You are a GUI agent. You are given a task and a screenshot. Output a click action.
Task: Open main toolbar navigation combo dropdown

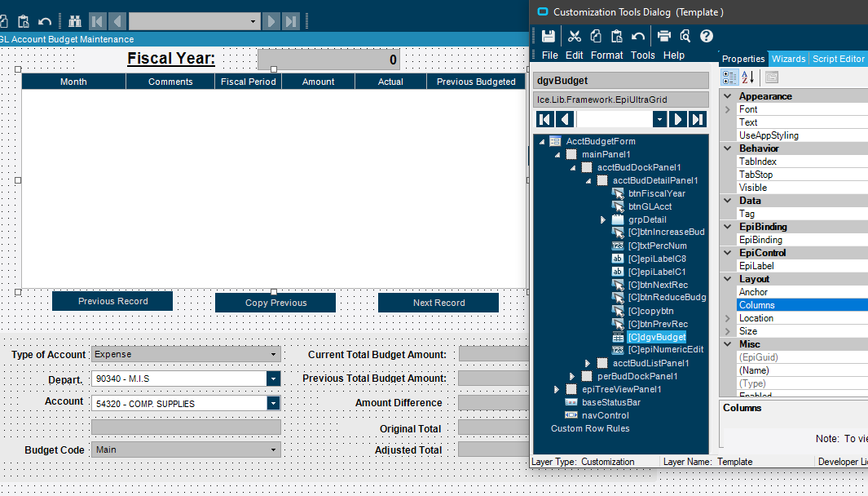pos(253,21)
